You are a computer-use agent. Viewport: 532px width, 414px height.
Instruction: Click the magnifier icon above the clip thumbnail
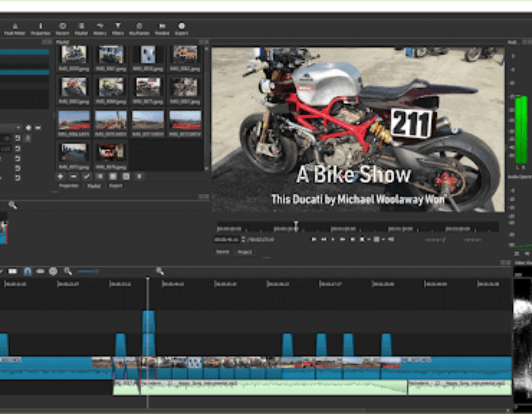pos(13,205)
